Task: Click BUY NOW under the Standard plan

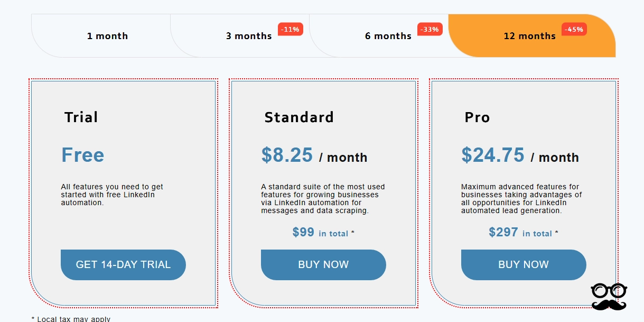Action: click(323, 264)
